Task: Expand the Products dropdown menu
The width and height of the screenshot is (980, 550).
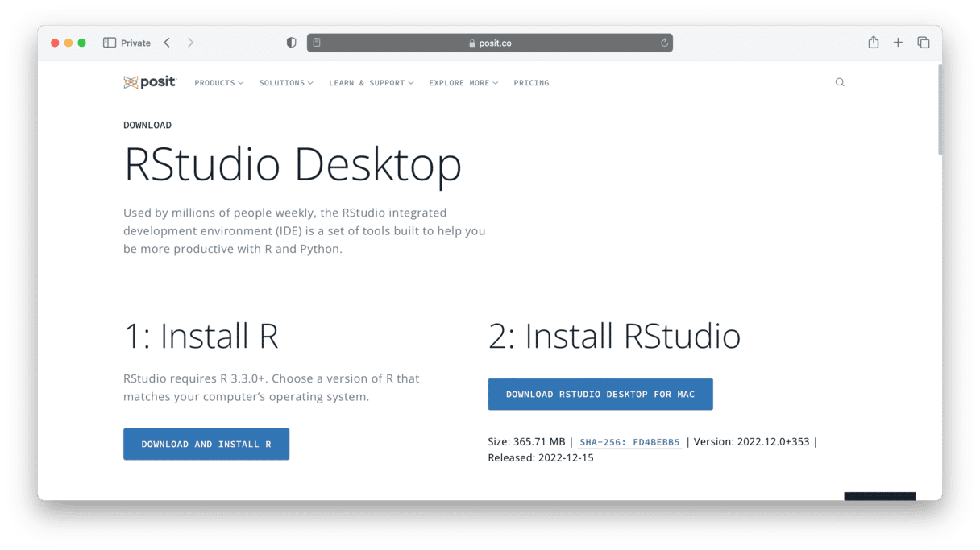Action: [x=218, y=83]
